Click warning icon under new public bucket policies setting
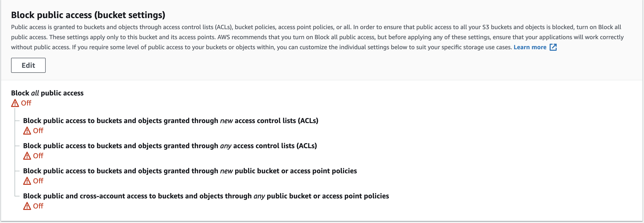The width and height of the screenshot is (644, 223). (x=27, y=181)
